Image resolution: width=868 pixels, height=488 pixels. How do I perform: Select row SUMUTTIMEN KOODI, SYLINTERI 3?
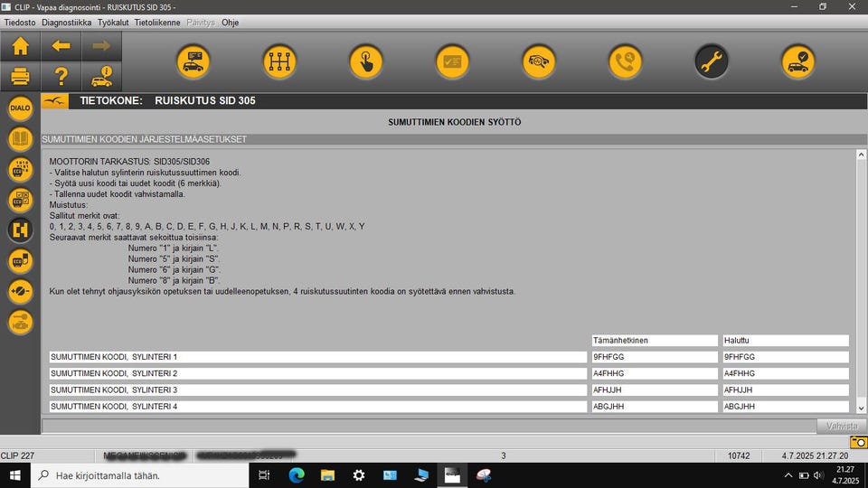pyautogui.click(x=318, y=390)
